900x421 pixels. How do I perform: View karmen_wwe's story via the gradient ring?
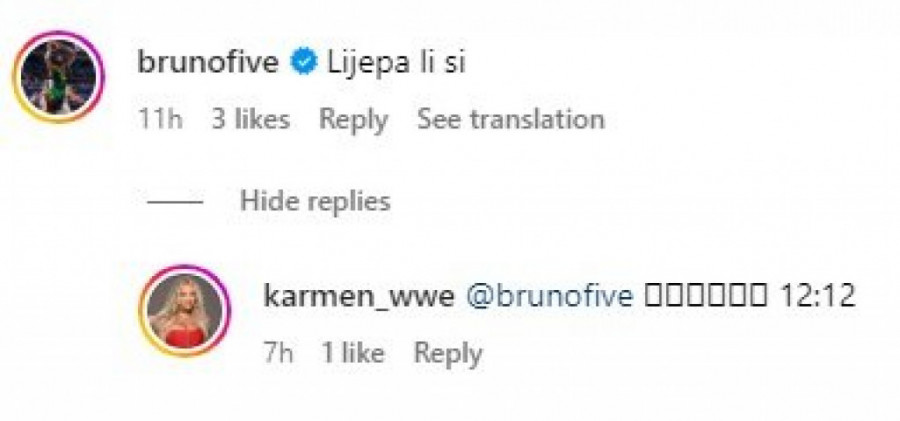184,311
